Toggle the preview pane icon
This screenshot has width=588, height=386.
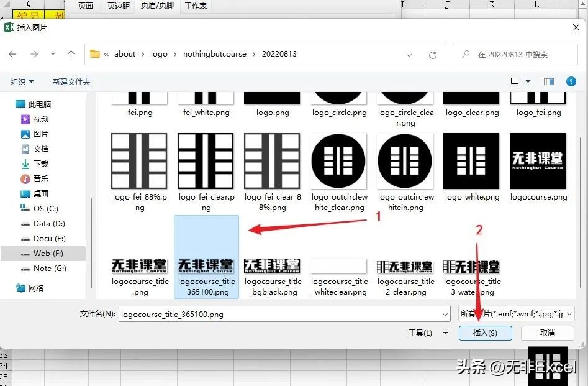point(549,81)
